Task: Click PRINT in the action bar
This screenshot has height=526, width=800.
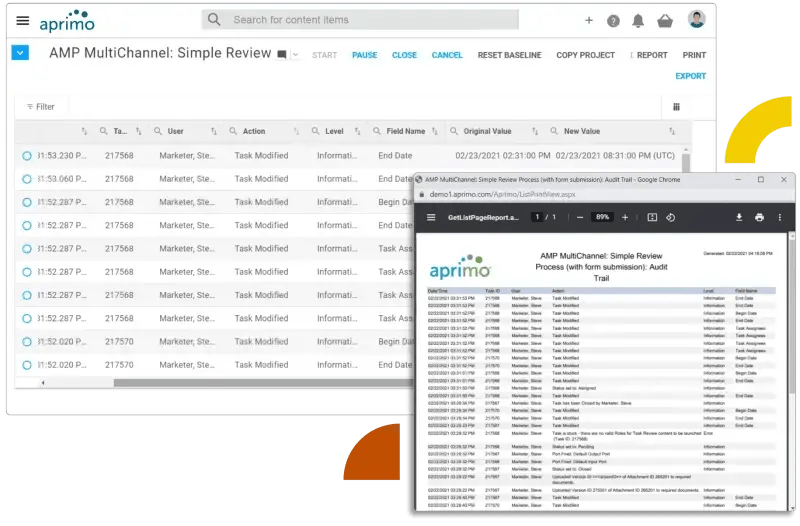Action: click(694, 55)
